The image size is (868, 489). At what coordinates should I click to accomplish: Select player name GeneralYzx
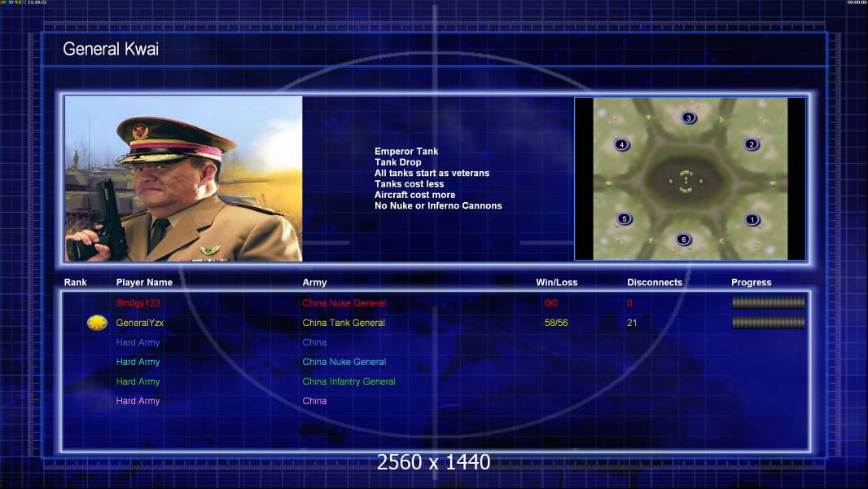(x=139, y=323)
